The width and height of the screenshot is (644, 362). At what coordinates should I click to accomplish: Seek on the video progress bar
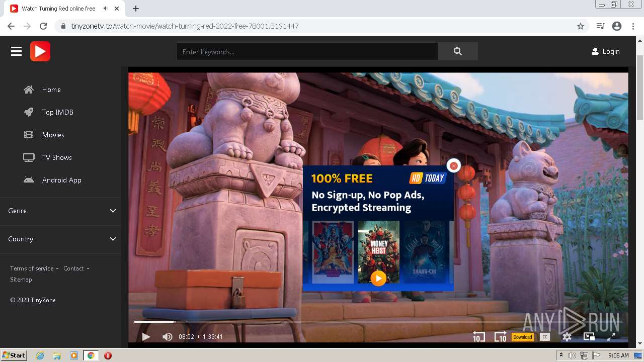coord(378,321)
